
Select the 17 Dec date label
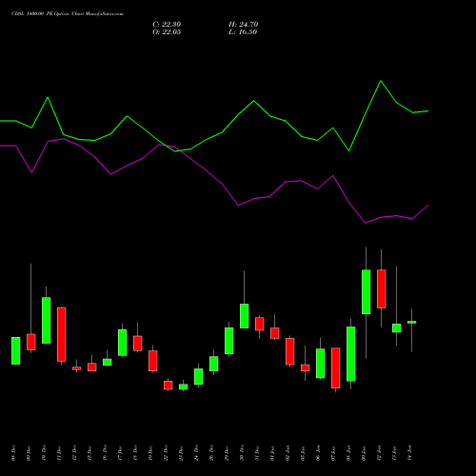[x=120, y=453]
